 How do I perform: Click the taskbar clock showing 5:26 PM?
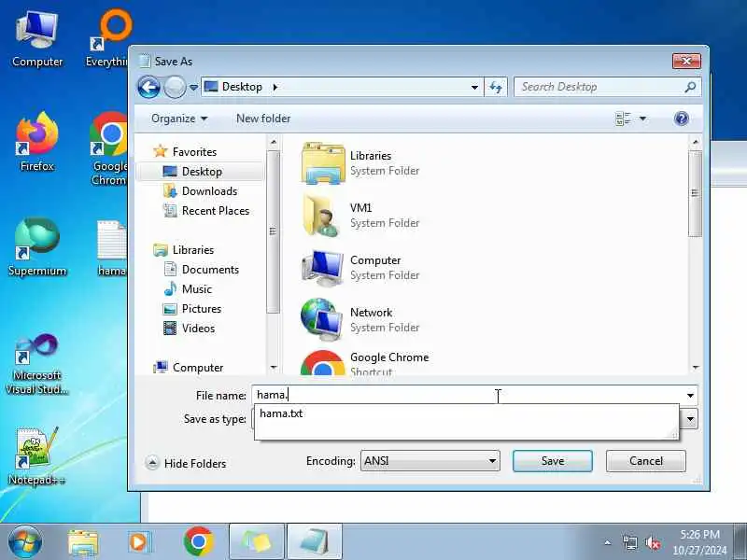click(x=699, y=542)
